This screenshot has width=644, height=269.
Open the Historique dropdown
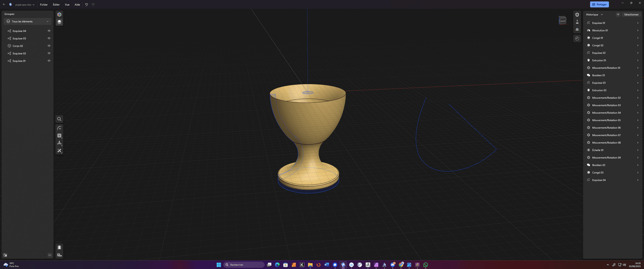pyautogui.click(x=594, y=14)
